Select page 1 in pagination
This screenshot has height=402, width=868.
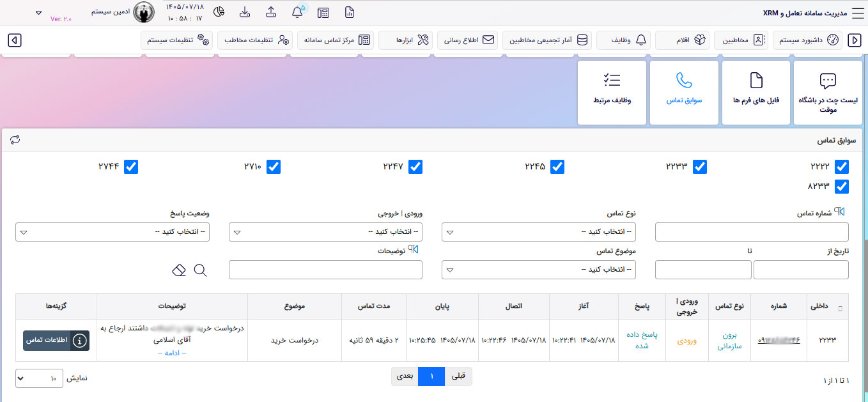point(431,376)
